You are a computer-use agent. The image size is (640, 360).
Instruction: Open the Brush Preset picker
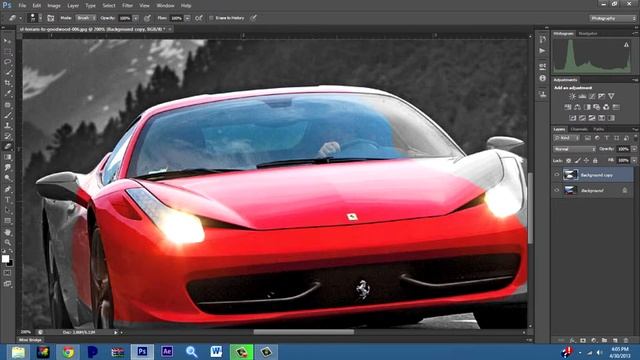click(x=34, y=18)
